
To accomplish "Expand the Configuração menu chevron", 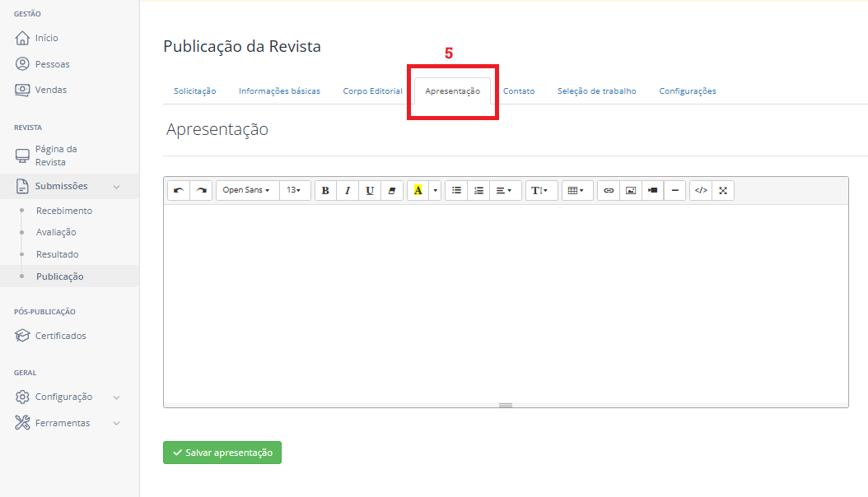I will pyautogui.click(x=117, y=397).
